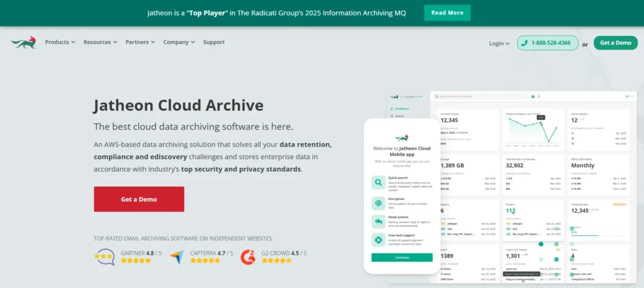The height and width of the screenshot is (288, 644).
Task: Click the fox logo on the mobile app card
Action: click(402, 138)
